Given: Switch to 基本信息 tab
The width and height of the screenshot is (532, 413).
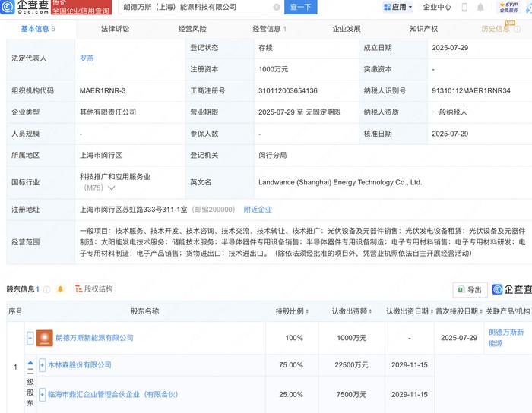Looking at the screenshot, I should coord(38,29).
